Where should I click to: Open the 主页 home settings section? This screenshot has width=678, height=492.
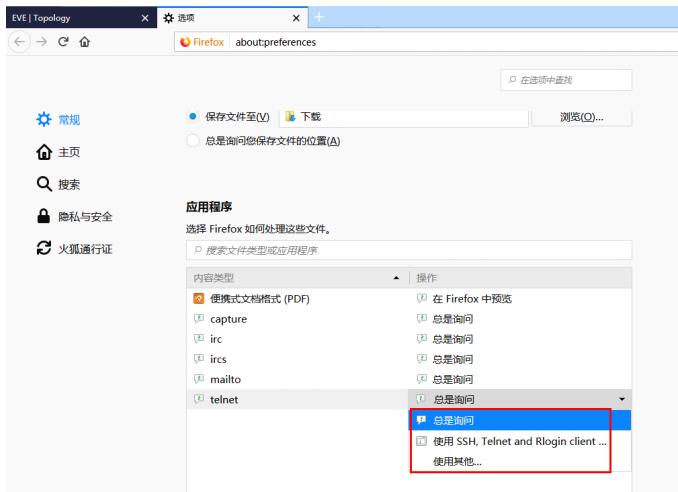pos(58,152)
